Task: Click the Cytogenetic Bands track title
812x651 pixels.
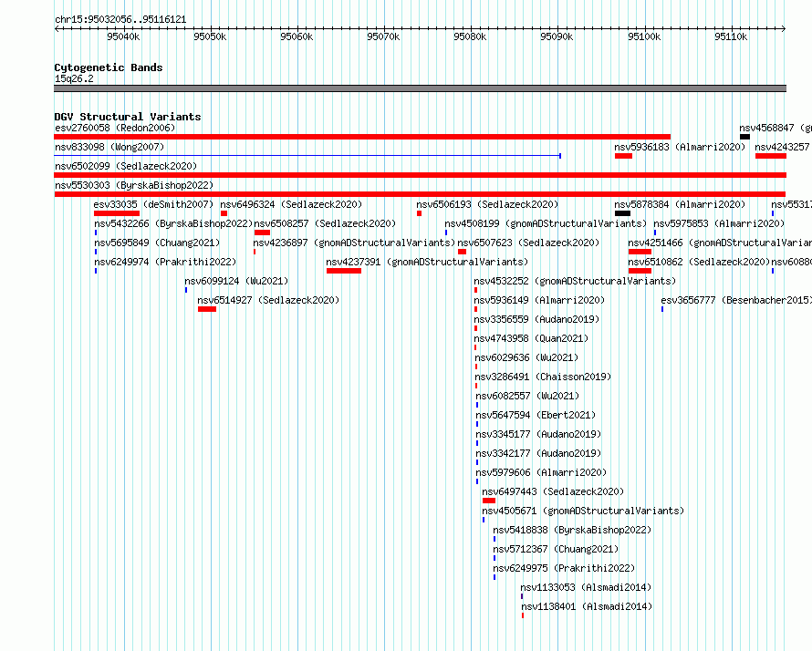Action: pyautogui.click(x=109, y=67)
